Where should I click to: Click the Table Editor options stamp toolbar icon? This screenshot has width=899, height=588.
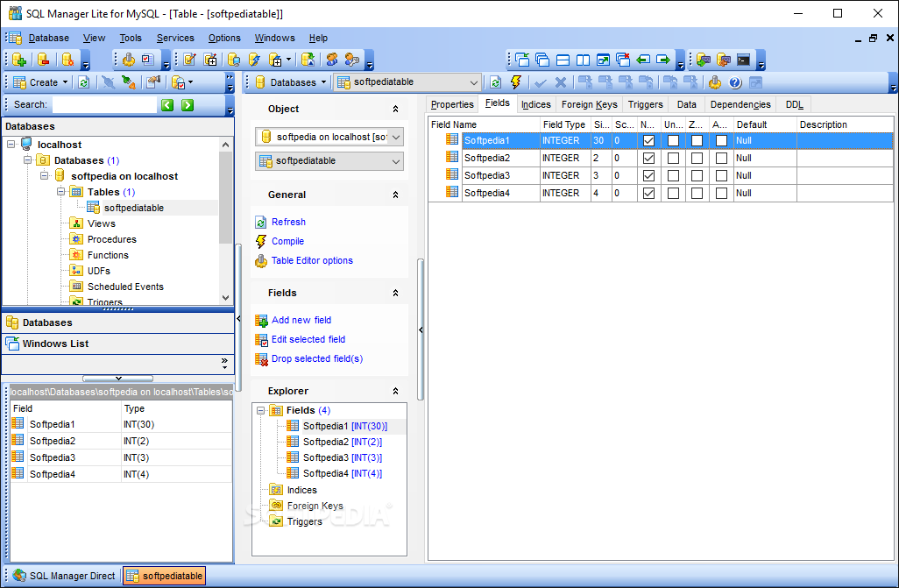coord(715,82)
